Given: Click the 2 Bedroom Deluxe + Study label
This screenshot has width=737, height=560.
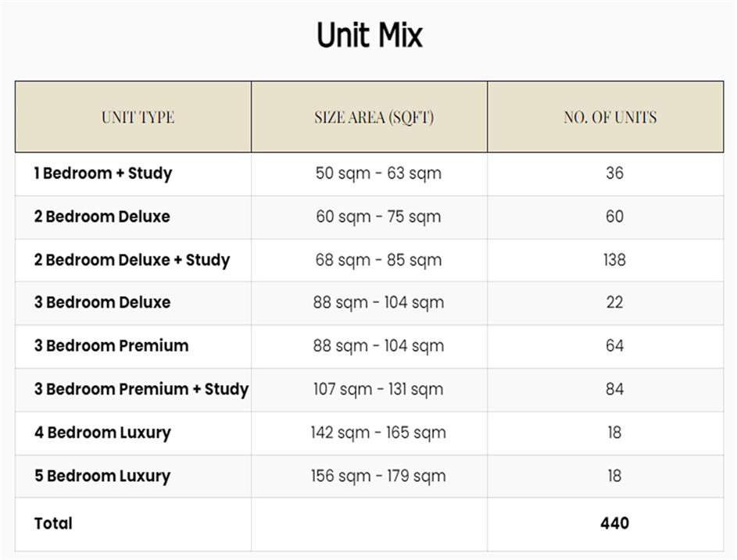Looking at the screenshot, I should coord(131,260).
